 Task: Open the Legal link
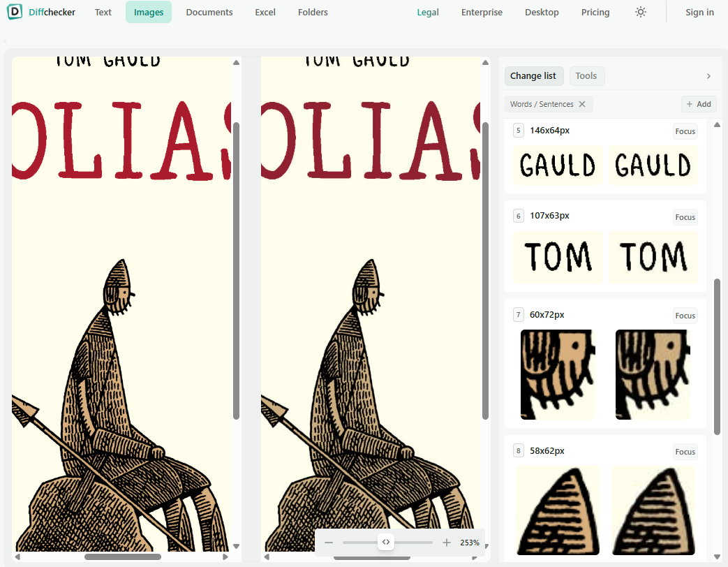coord(428,12)
